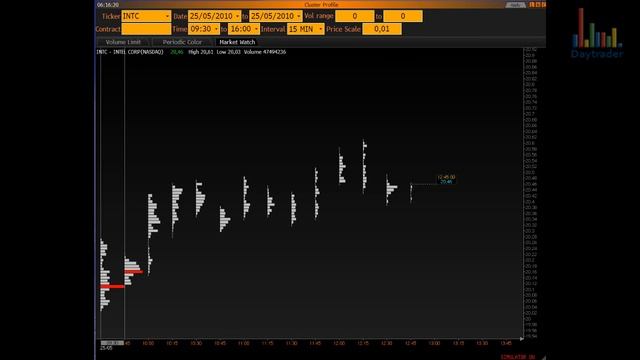
Task: Open the end Date dropdown after 'to'
Action: tap(276, 16)
